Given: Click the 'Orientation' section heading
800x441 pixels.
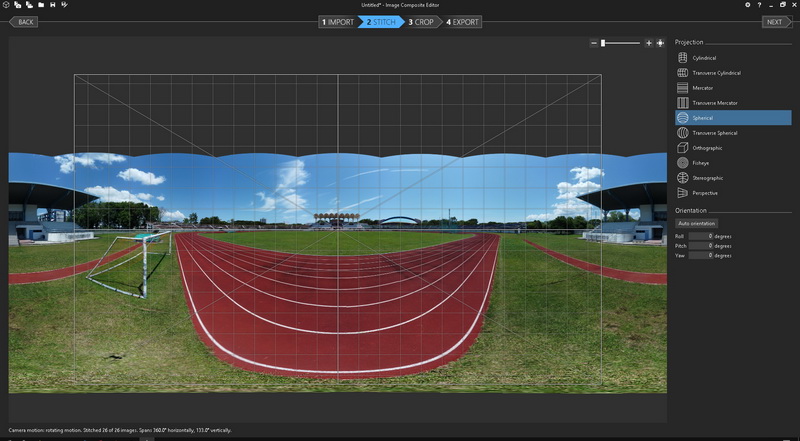Looking at the screenshot, I should [691, 210].
